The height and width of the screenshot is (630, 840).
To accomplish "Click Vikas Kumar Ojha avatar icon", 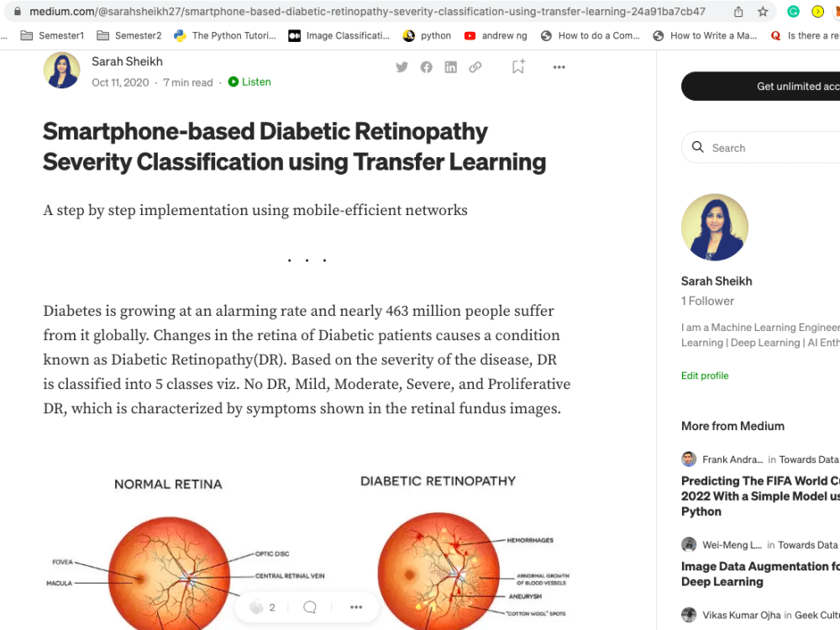I will click(689, 615).
